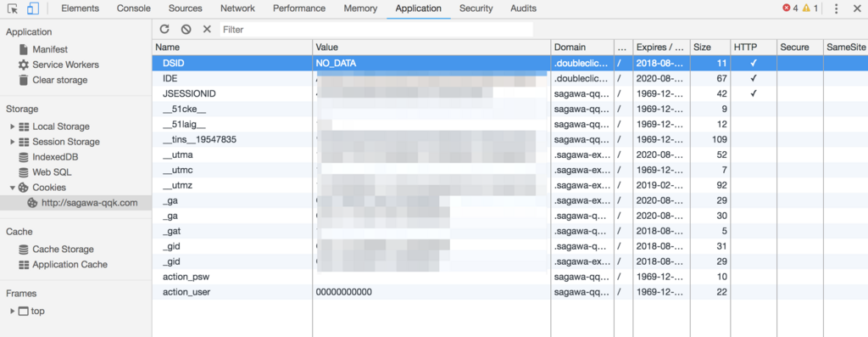Refresh the cookies table
Image resolution: width=868 pixels, height=337 pixels.
(164, 30)
